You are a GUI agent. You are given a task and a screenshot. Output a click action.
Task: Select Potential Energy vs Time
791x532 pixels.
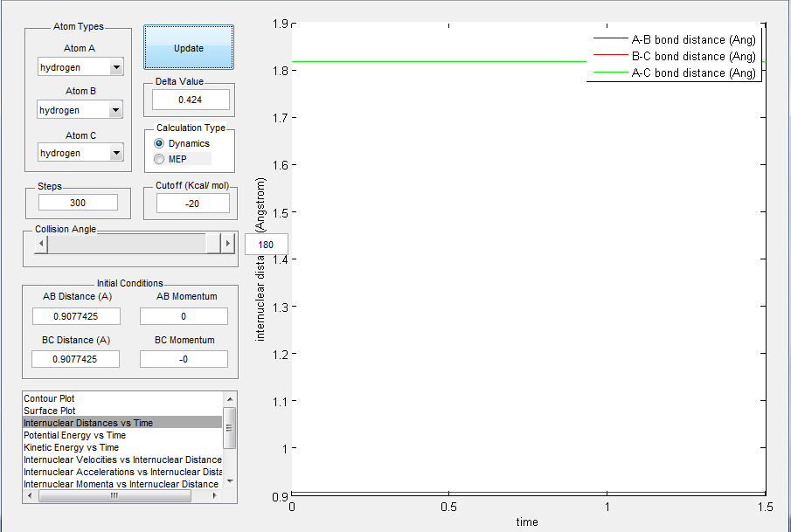point(122,435)
